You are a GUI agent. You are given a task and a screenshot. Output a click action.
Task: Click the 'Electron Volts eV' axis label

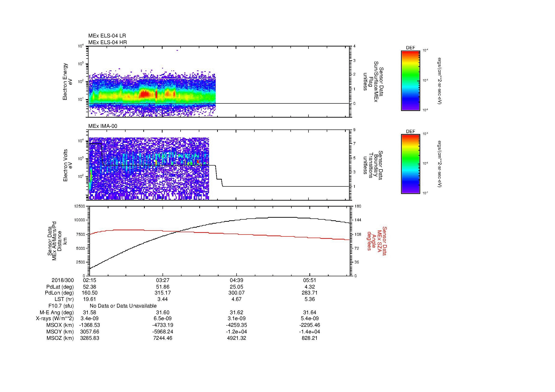coord(67,166)
